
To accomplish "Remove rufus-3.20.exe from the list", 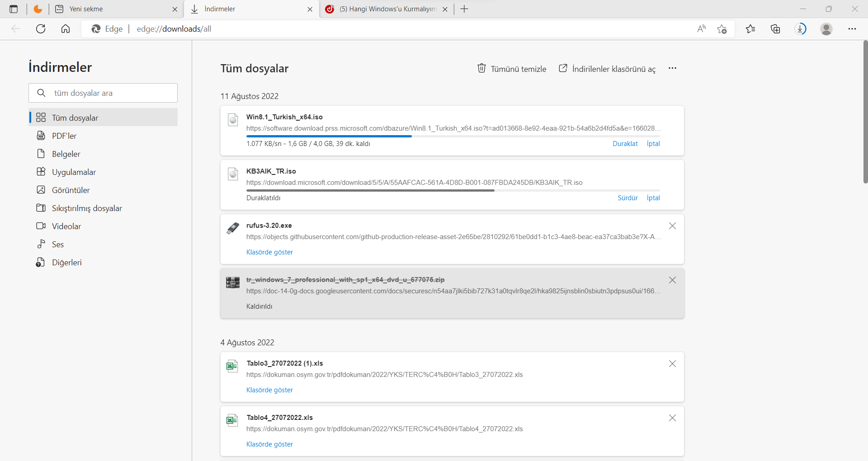I will pyautogui.click(x=672, y=226).
